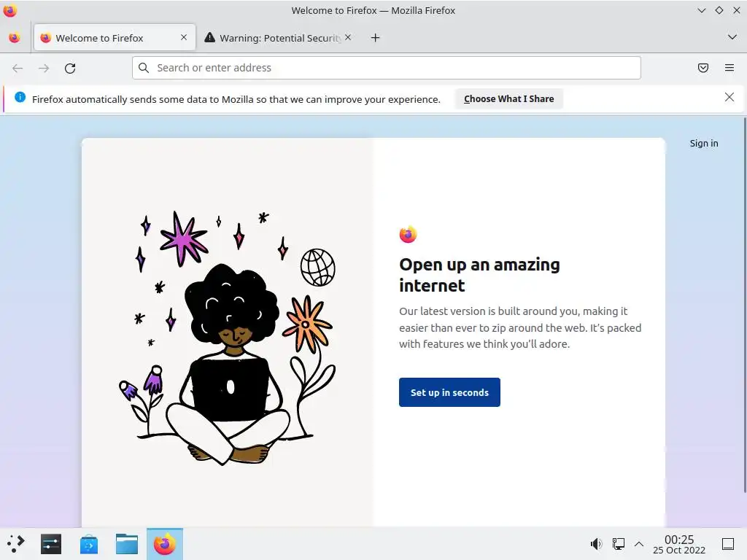747x560 pixels.
Task: Select the Firefox taskbar entry
Action: (x=165, y=544)
